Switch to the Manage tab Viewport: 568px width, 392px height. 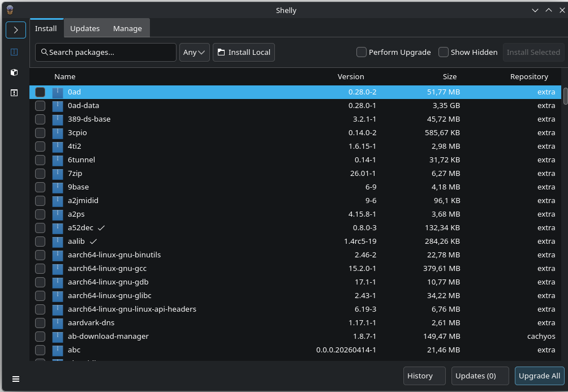[x=127, y=28]
